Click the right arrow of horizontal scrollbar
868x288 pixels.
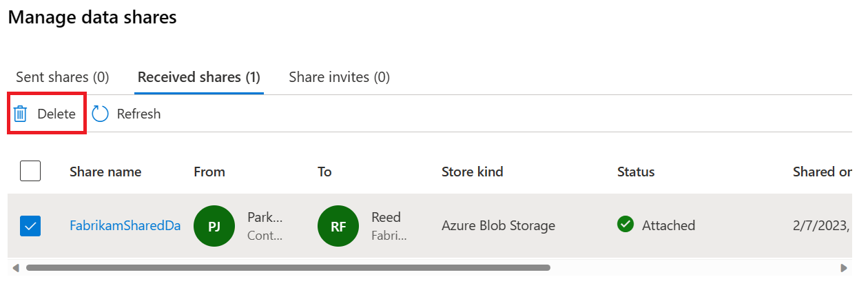pos(844,267)
